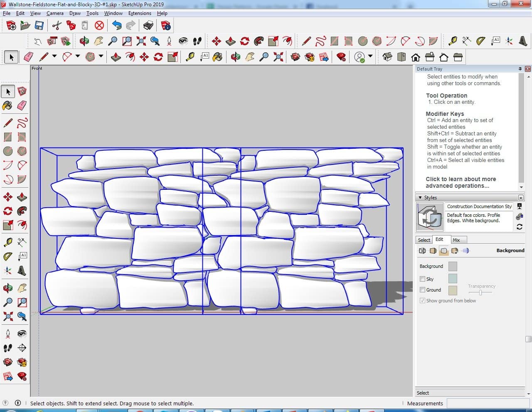Switch to the Select tab in Styles
532x412 pixels.
[424, 240]
